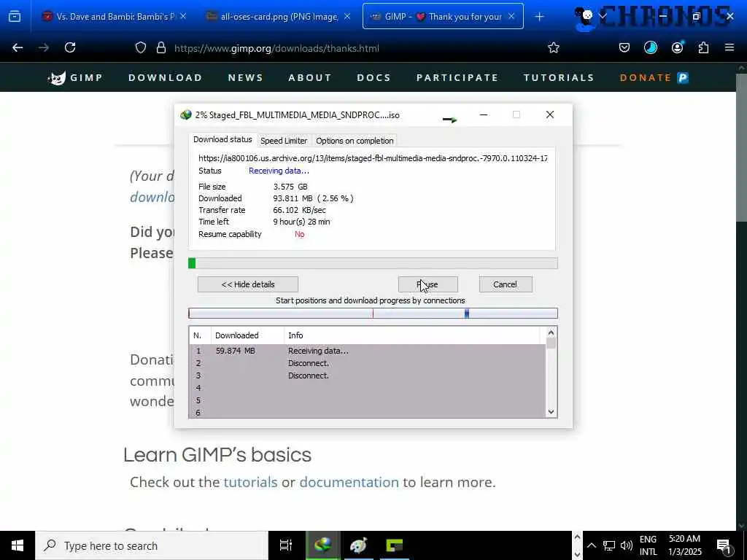The image size is (747, 560).
Task: Cancel the download
Action: pyautogui.click(x=506, y=284)
